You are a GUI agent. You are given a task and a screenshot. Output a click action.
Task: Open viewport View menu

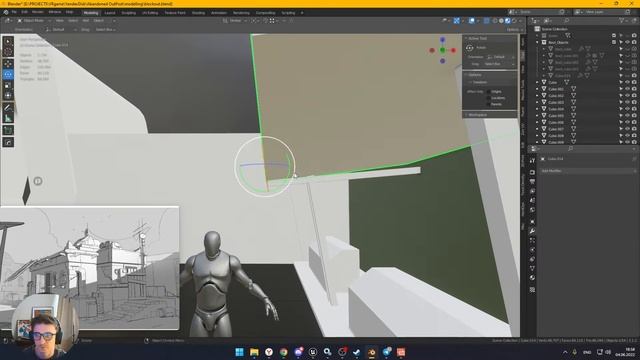click(60, 20)
